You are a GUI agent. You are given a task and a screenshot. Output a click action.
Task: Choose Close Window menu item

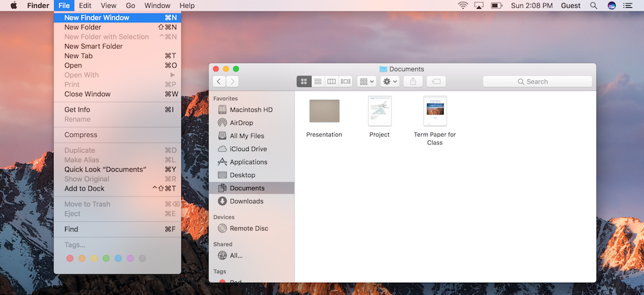(118, 94)
